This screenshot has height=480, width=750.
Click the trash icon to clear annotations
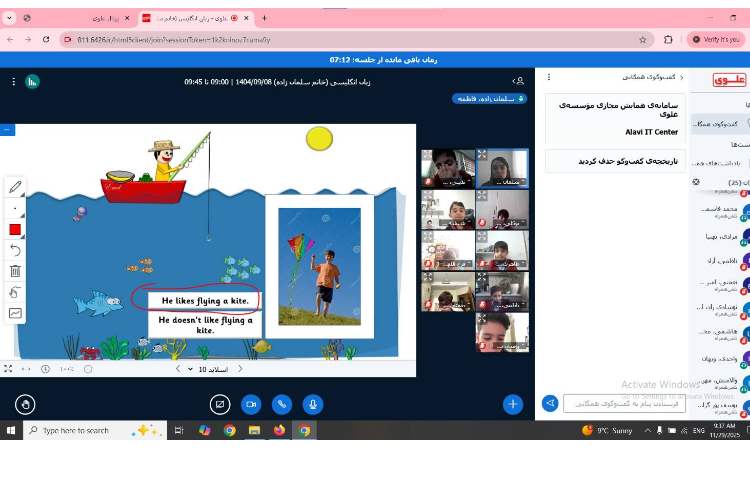point(15,270)
